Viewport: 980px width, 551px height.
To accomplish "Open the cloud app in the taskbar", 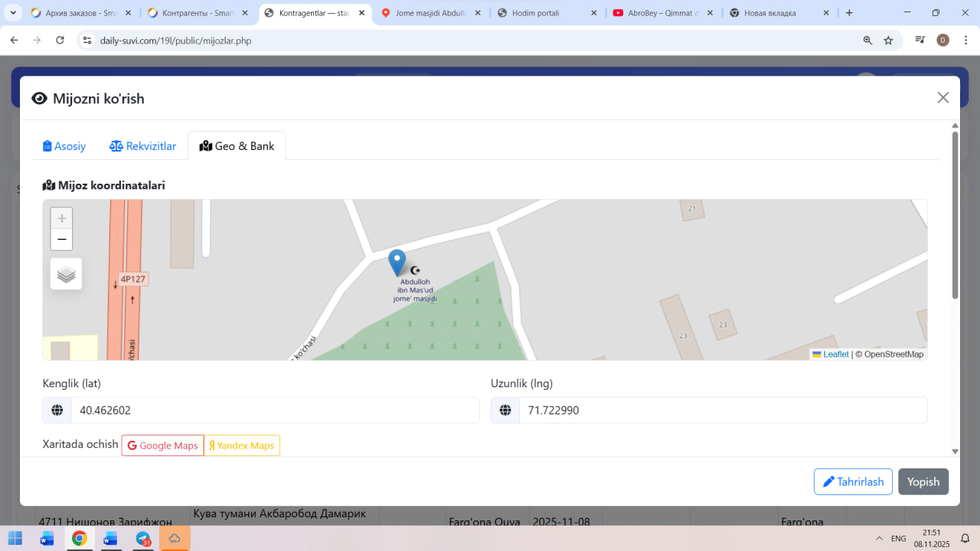I will [175, 539].
